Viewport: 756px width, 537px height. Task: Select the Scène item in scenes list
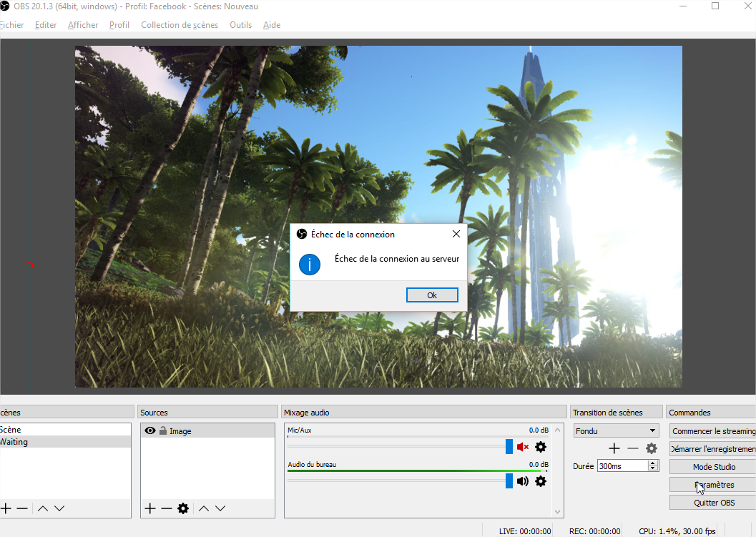[65, 430]
